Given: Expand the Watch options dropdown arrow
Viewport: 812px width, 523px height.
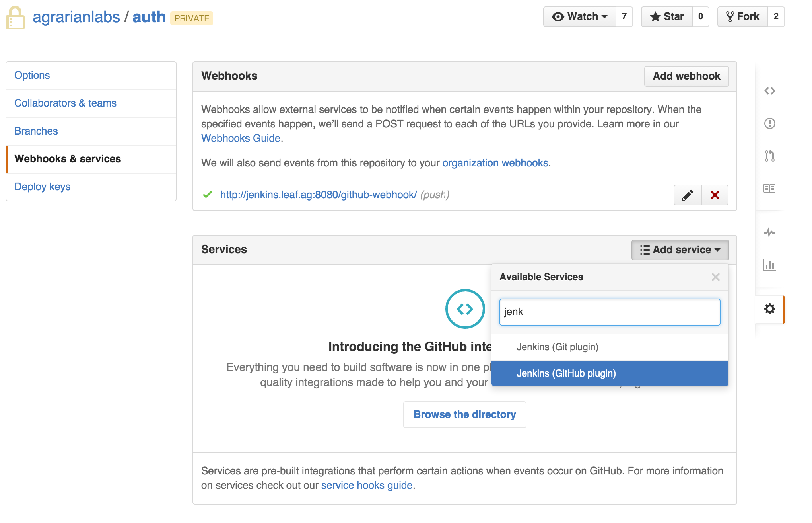Looking at the screenshot, I should click(605, 16).
